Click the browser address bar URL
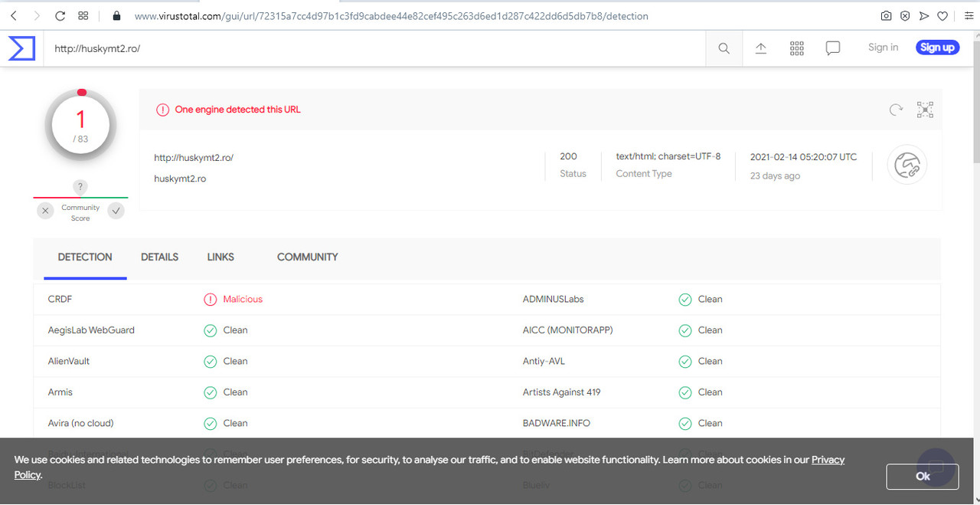The image size is (980, 505). point(391,15)
